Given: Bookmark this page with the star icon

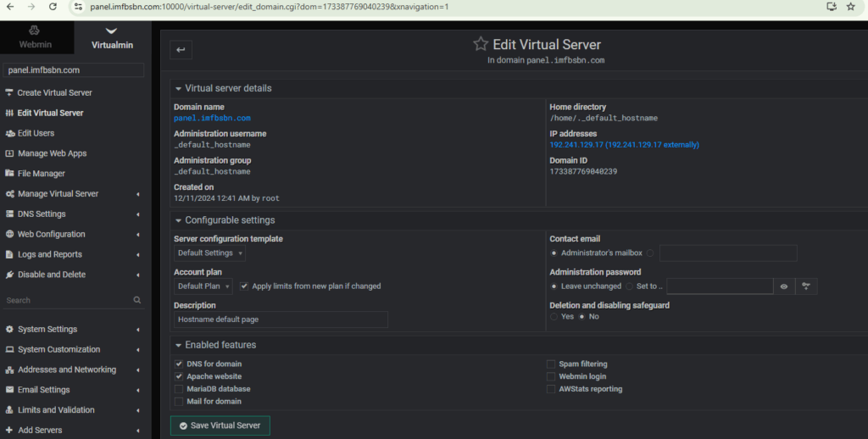Looking at the screenshot, I should (x=850, y=7).
